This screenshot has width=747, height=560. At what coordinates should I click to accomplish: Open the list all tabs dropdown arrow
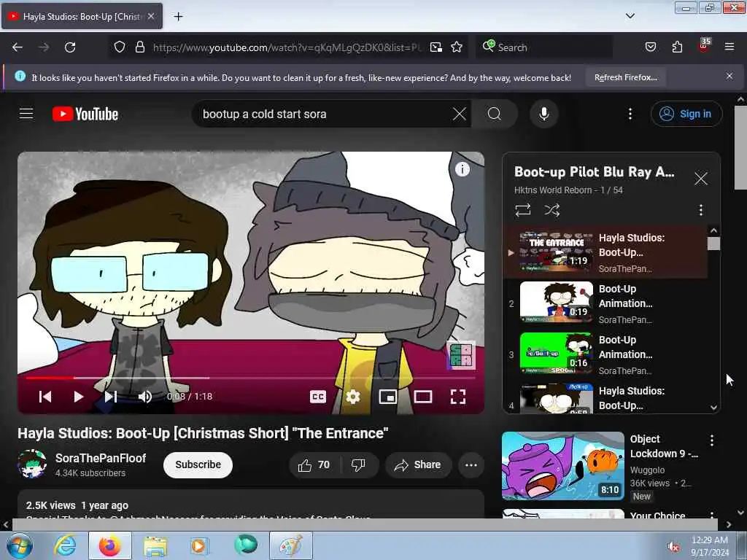[630, 16]
